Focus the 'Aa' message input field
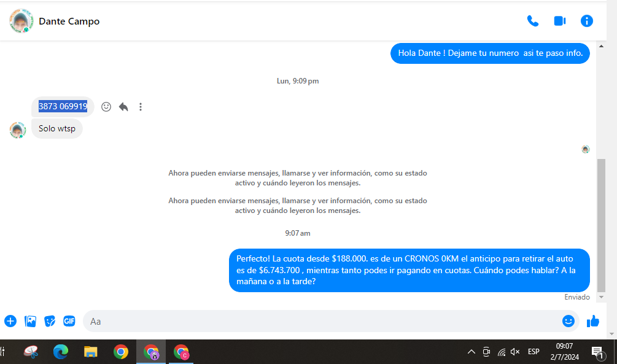This screenshot has width=617, height=364. point(323,321)
